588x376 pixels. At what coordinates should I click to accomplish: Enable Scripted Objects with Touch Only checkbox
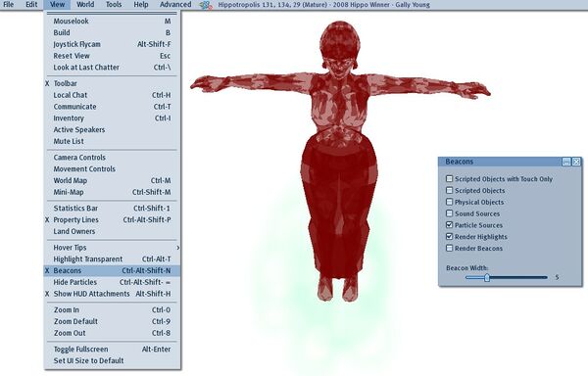[449, 178]
